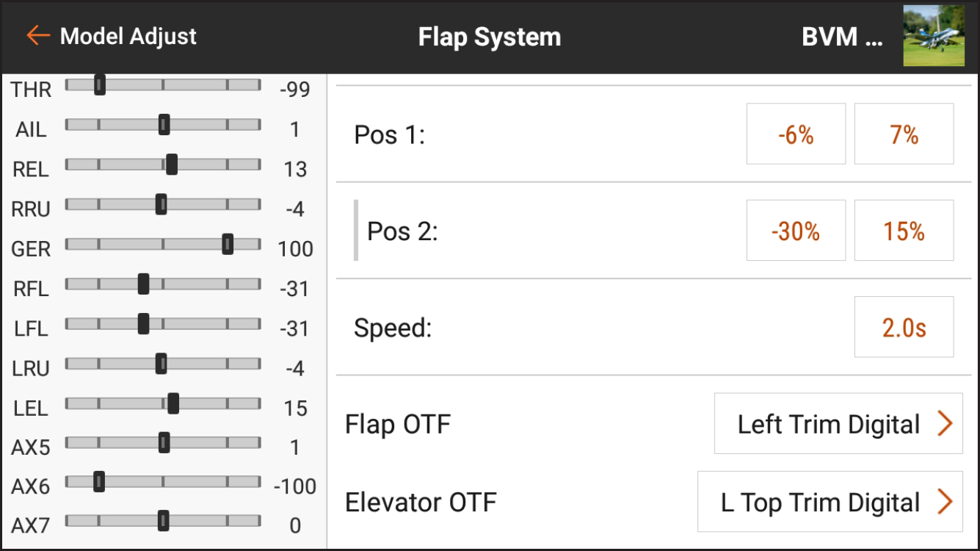
Task: Go back to Model Adjust screen
Action: pos(36,35)
